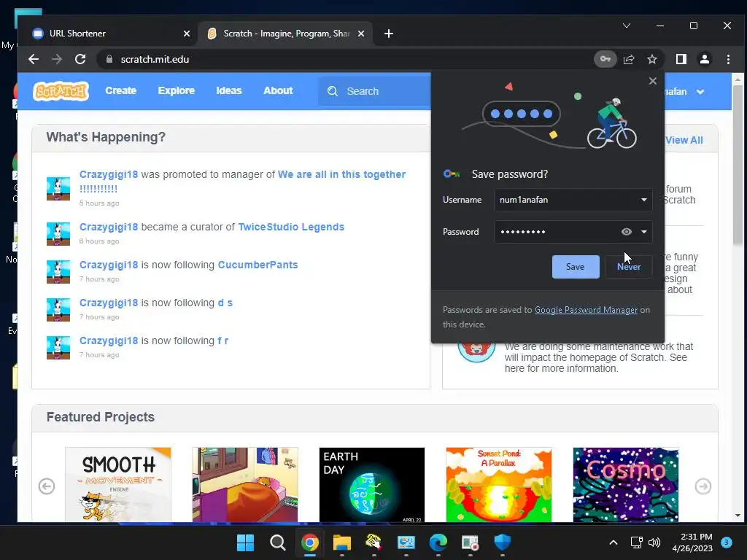Open Windows taskbar search
This screenshot has width=747, height=560.
(x=278, y=542)
